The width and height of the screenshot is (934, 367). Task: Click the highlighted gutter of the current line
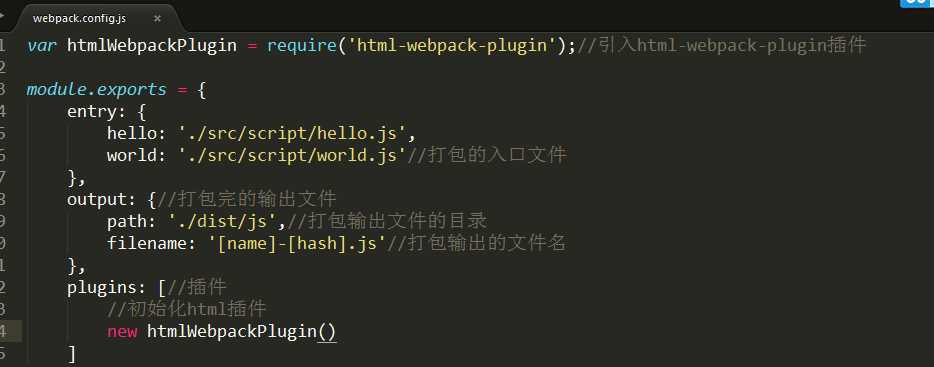pyautogui.click(x=11, y=331)
